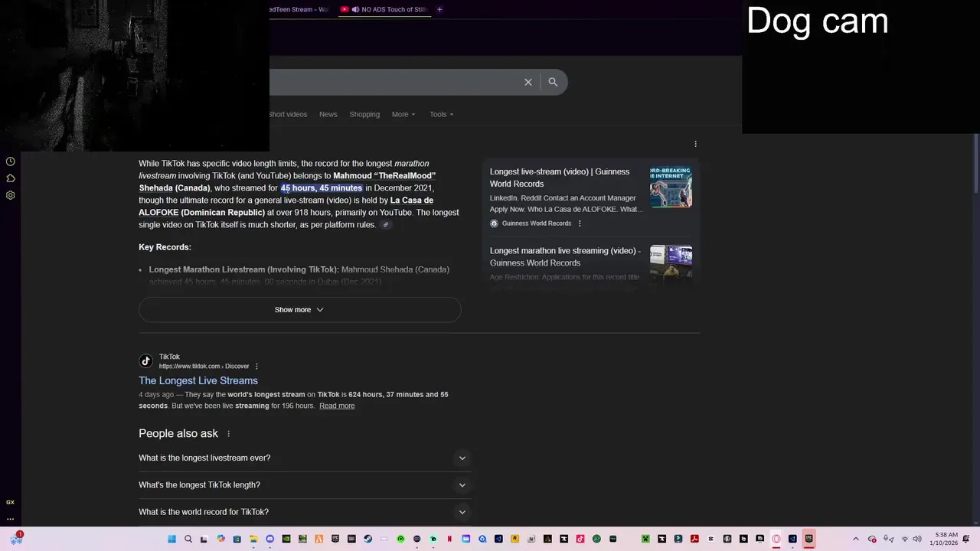Switch to the 'News' search tab

coord(328,114)
